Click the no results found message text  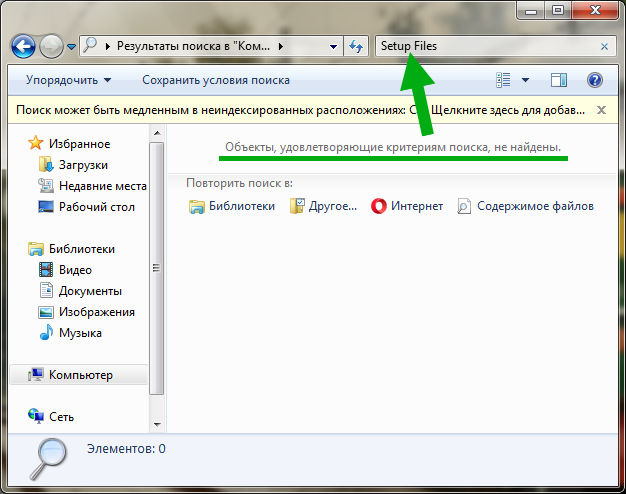click(393, 147)
